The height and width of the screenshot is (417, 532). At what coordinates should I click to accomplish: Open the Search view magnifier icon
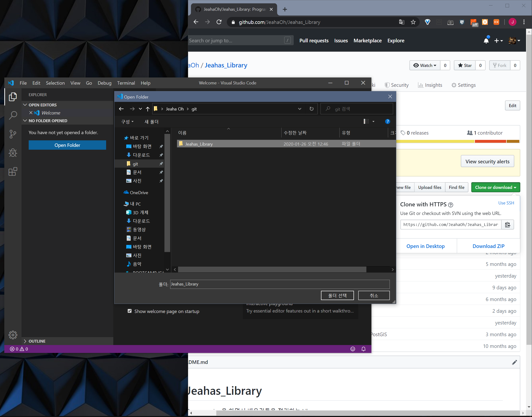point(13,115)
